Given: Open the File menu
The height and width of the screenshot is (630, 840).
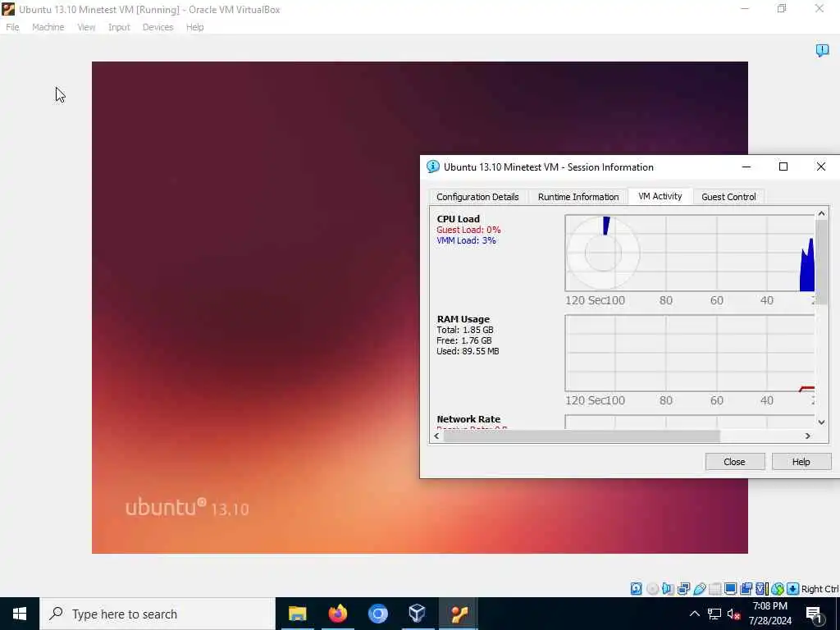Looking at the screenshot, I should click(x=12, y=27).
